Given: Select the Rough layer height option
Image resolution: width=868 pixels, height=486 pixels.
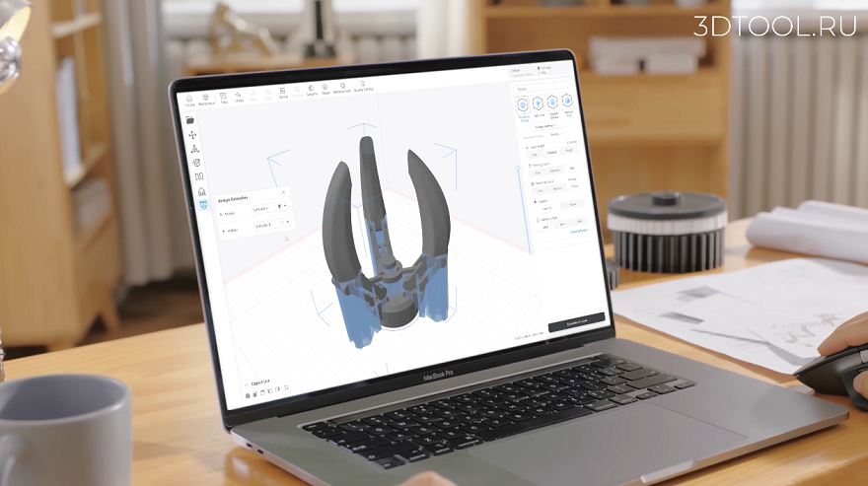Looking at the screenshot, I should pos(568,151).
